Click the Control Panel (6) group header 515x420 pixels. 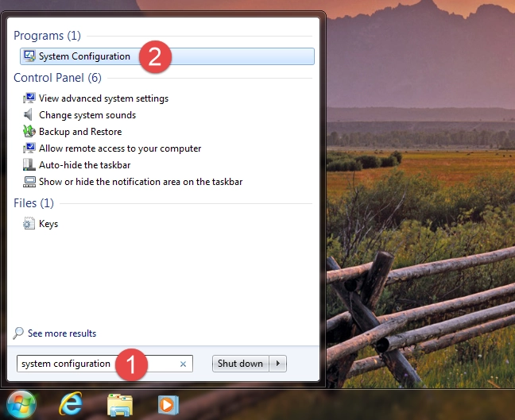click(x=57, y=78)
